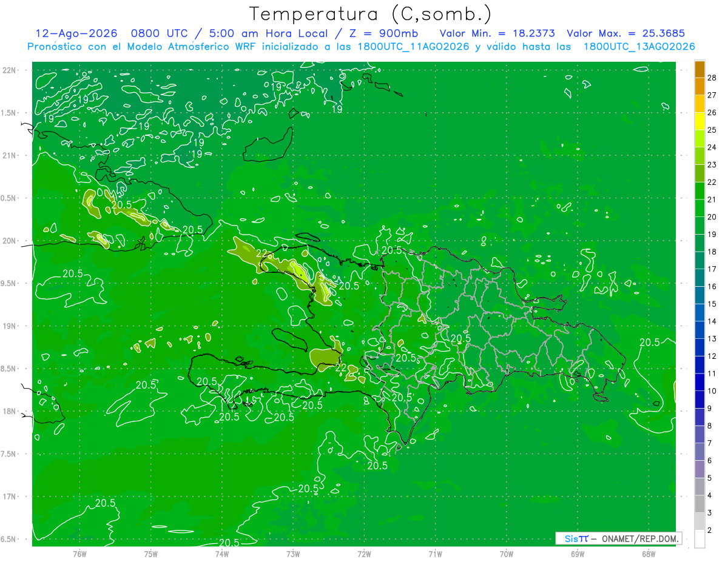Click the "18N" latitude axis label
Screen dimensions: 728x562
point(10,411)
